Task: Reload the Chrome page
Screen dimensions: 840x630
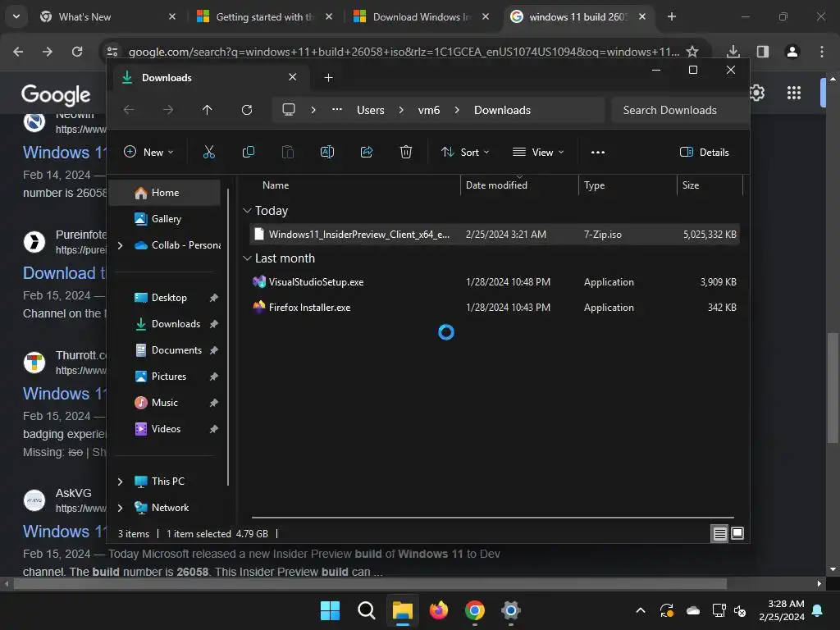Action: coord(77,52)
